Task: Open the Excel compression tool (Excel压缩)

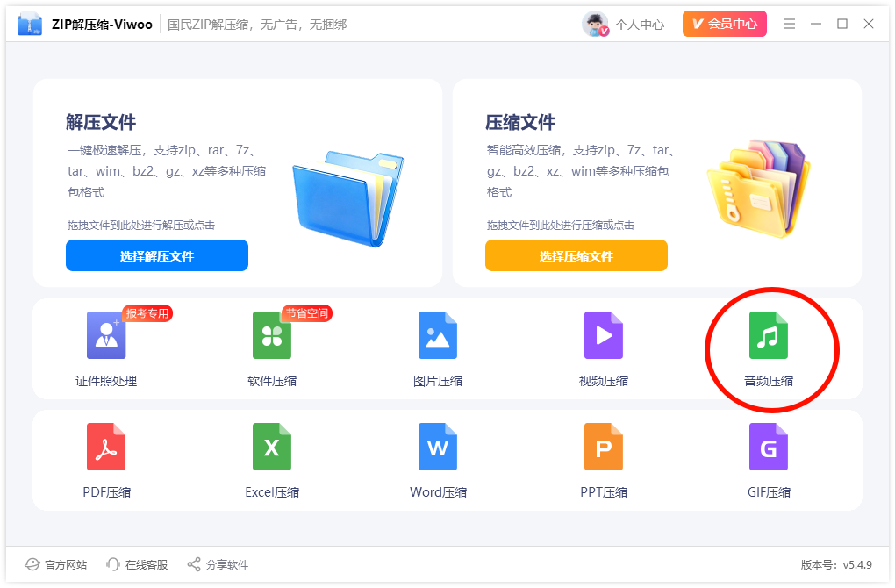Action: (x=272, y=460)
